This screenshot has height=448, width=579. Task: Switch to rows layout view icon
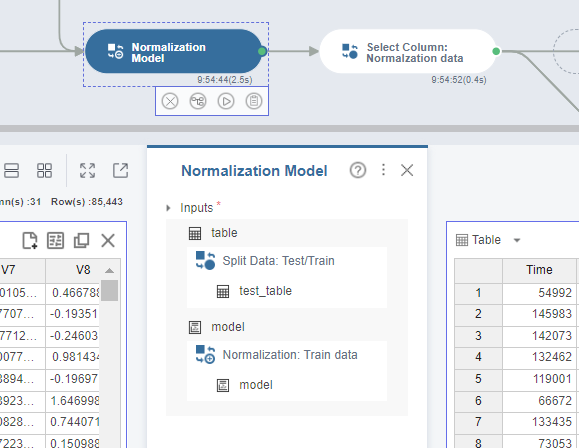point(11,171)
